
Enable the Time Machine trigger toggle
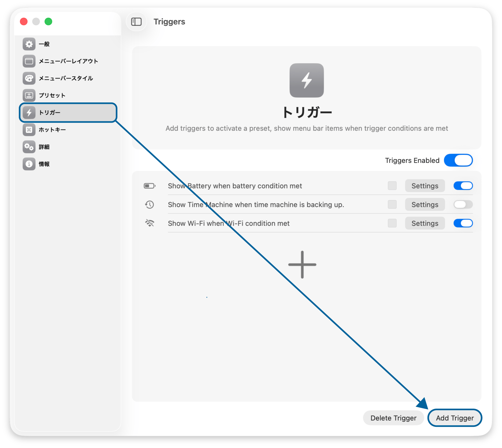pos(463,205)
